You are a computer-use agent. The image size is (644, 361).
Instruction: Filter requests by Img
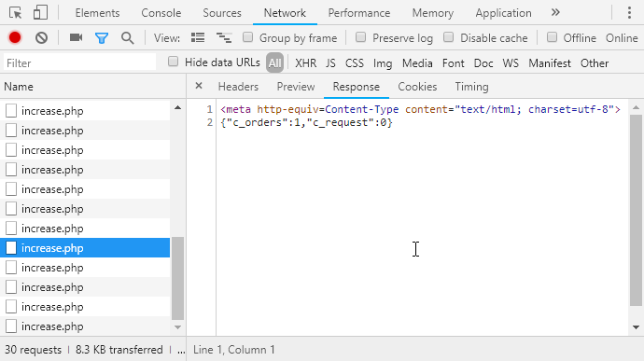[x=383, y=63]
